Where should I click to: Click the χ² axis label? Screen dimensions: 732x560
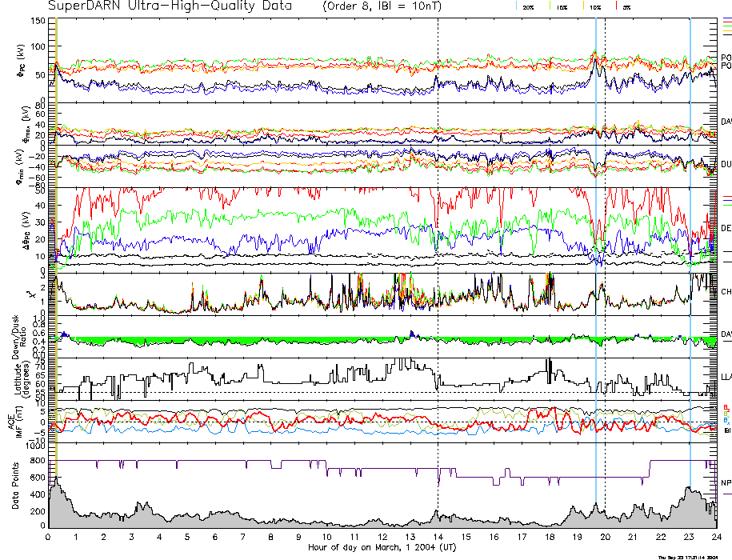pos(31,294)
